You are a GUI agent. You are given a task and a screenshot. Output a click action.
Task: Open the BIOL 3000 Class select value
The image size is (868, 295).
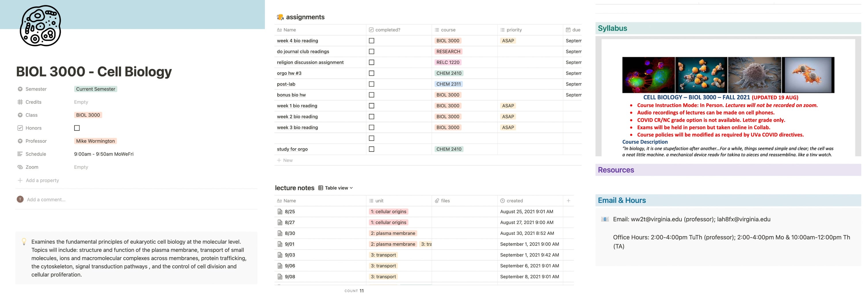(x=88, y=115)
